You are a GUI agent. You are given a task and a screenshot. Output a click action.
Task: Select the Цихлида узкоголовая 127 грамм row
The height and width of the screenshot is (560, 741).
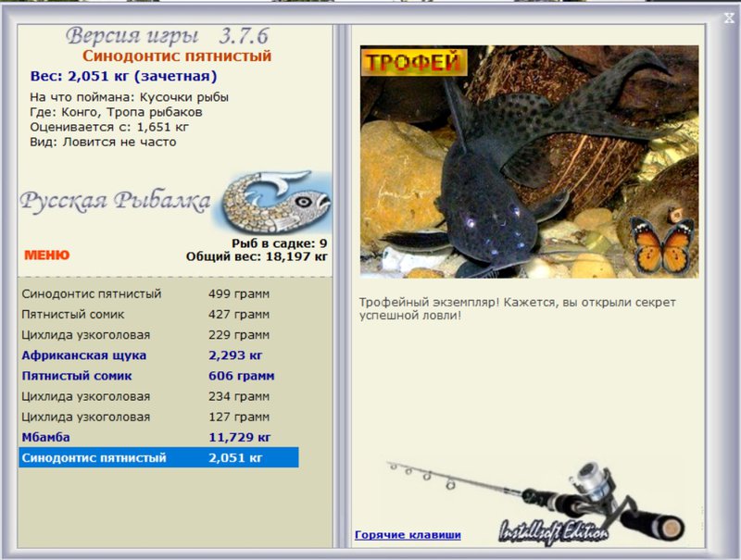pos(158,417)
